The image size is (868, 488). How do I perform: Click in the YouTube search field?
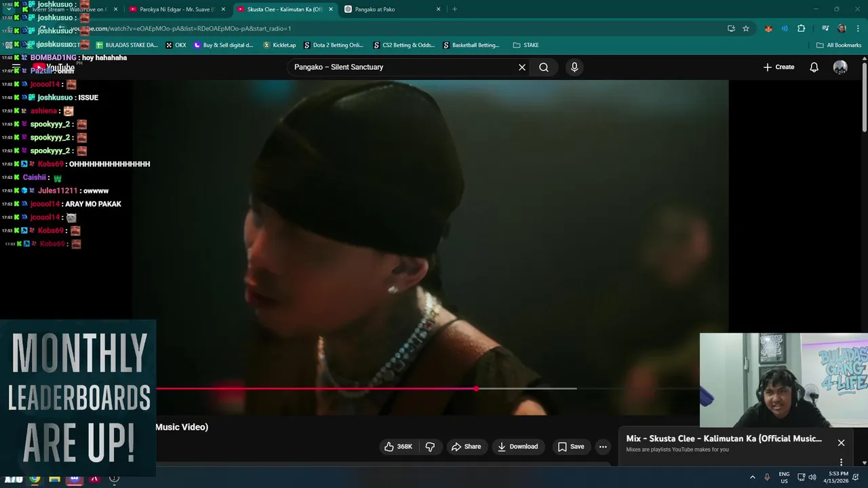pos(403,67)
